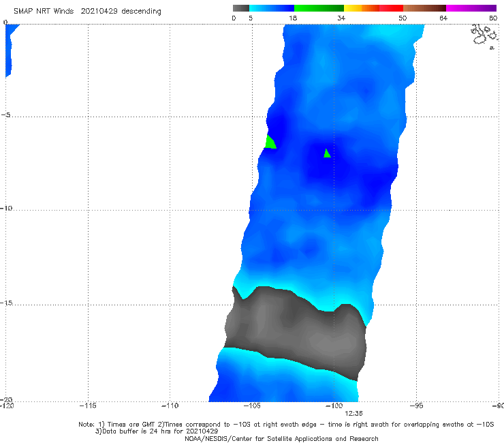Click the latitude label "-15" on the left axis
Screen dimensions: 504x443
tap(6, 303)
